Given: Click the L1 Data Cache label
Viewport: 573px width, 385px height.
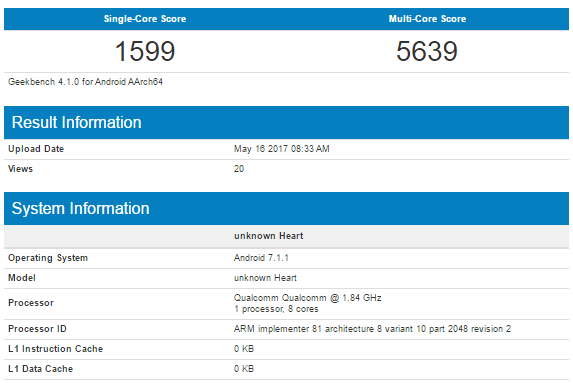Looking at the screenshot, I should (41, 369).
